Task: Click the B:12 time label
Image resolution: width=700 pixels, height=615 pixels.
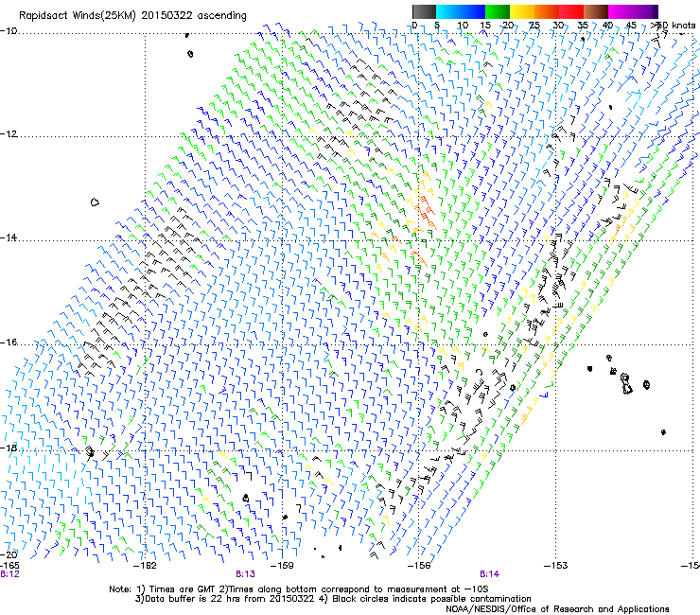Action: coord(9,574)
